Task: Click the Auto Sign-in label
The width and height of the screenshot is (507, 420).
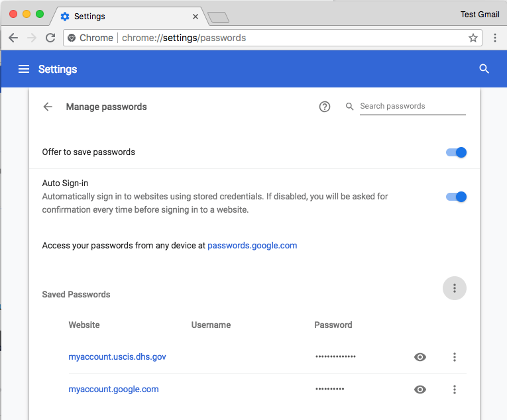Action: pos(65,183)
